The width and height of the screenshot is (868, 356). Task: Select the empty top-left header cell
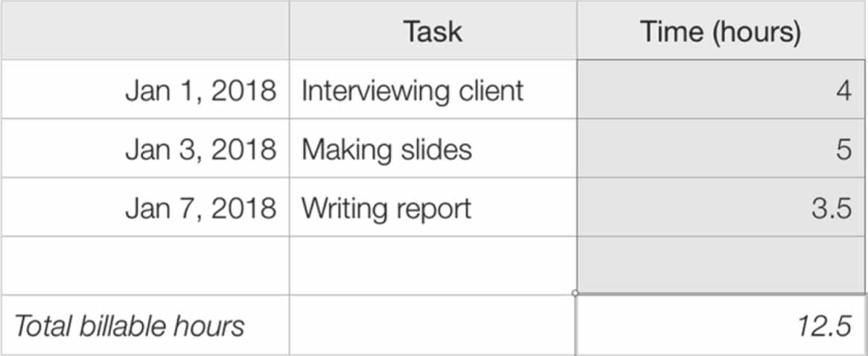click(x=144, y=31)
